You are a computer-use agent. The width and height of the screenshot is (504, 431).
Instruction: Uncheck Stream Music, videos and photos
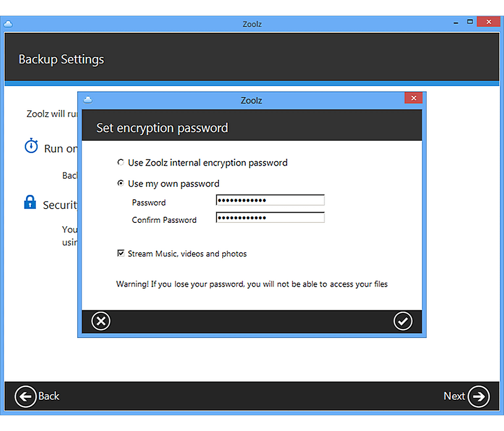pyautogui.click(x=121, y=253)
